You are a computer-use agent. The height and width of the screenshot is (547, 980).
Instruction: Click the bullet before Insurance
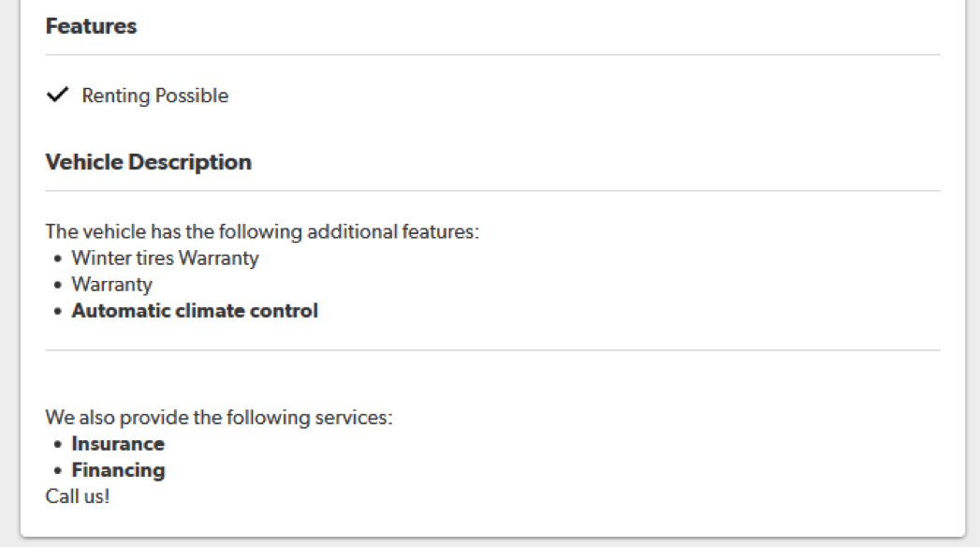click(59, 444)
